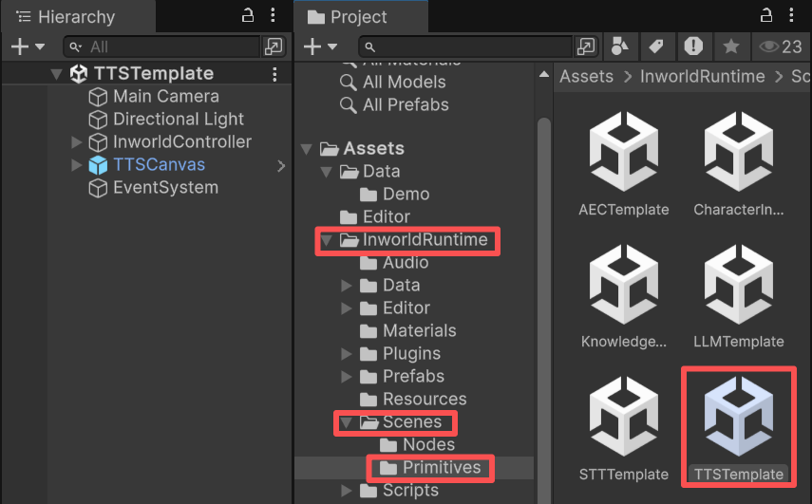
Task: Select the Nodes folder
Action: tap(428, 444)
